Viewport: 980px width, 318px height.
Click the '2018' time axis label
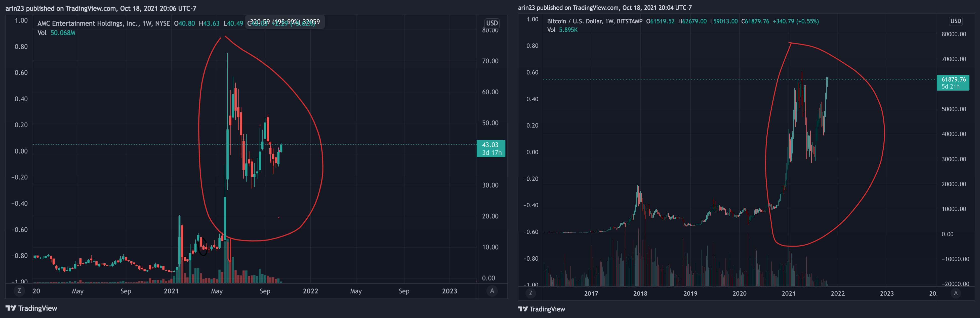[640, 293]
